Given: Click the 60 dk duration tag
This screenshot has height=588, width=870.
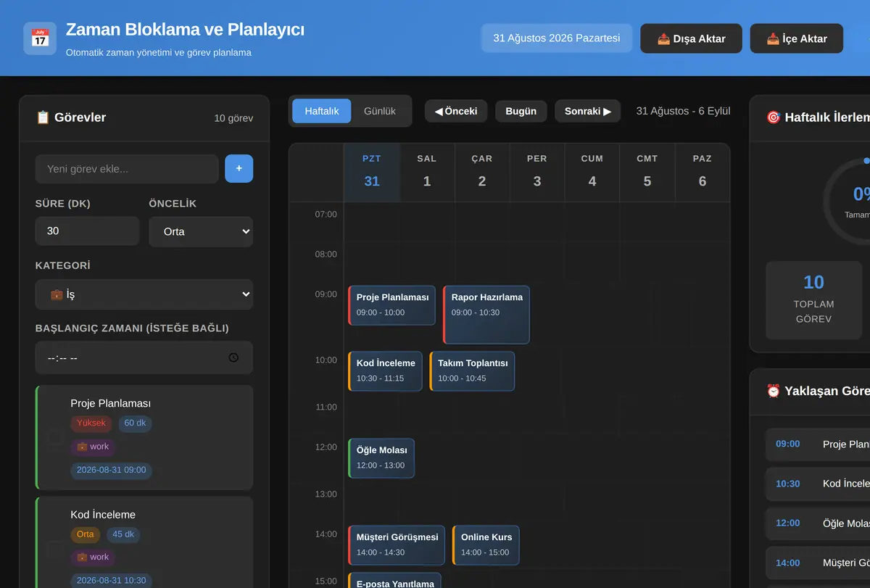Looking at the screenshot, I should (135, 423).
